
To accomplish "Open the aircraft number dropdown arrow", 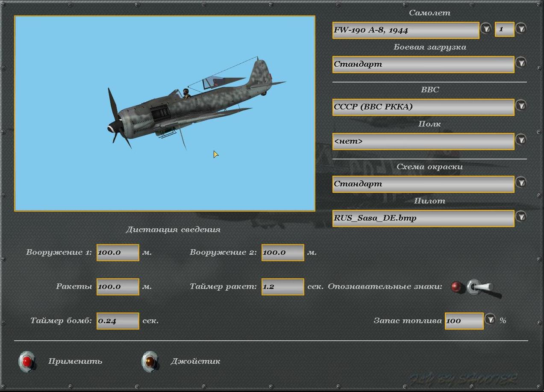I will click(520, 29).
